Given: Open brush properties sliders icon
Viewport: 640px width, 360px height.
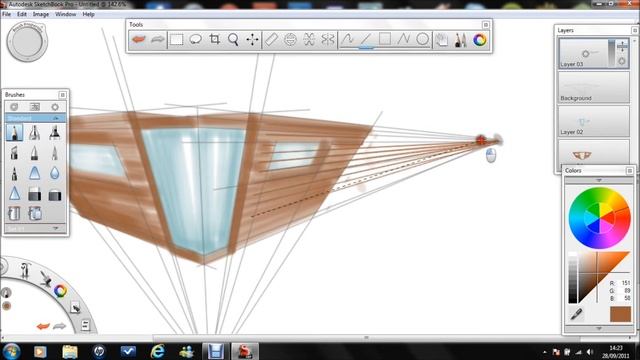Looking at the screenshot, I should point(35,107).
